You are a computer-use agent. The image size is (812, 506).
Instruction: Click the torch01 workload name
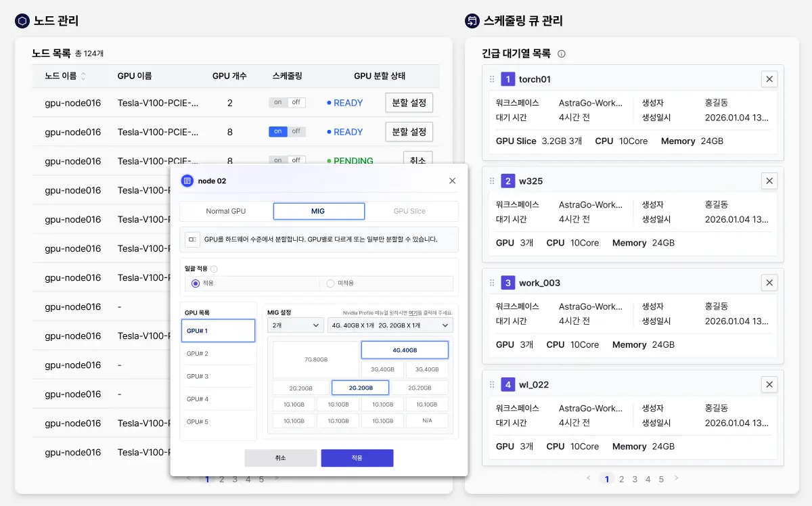pyautogui.click(x=535, y=79)
